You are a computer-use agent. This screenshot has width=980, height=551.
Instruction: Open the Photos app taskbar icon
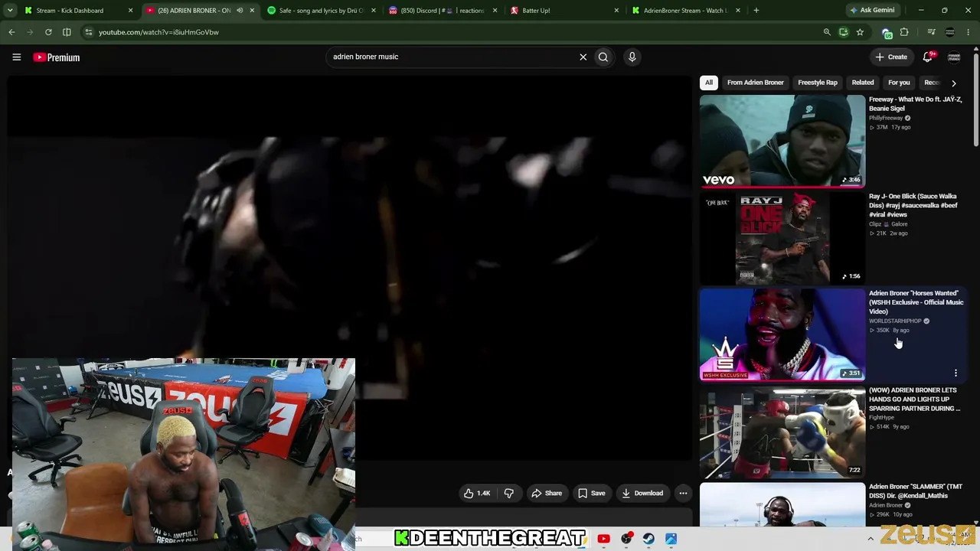click(671, 539)
